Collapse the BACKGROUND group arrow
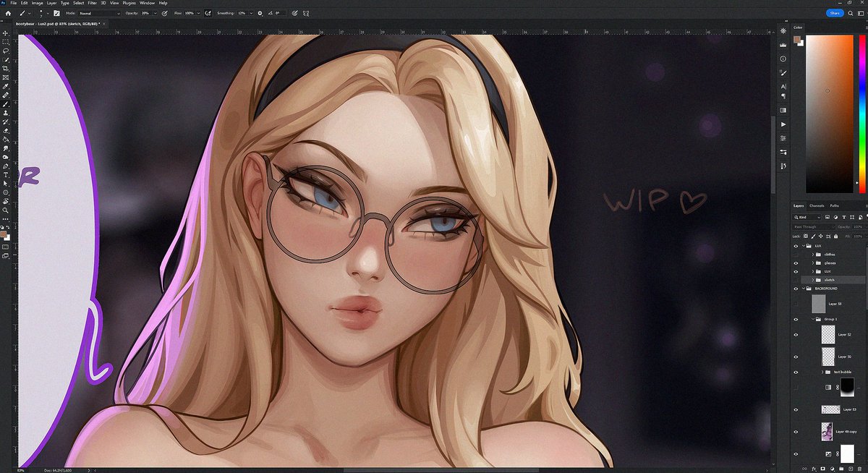Screen dimensions: 868x473 [x=805, y=288]
